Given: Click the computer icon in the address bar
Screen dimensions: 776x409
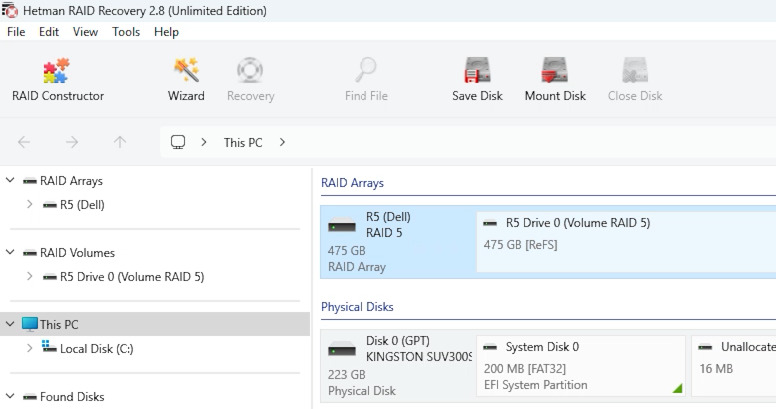Looking at the screenshot, I should click(x=178, y=142).
